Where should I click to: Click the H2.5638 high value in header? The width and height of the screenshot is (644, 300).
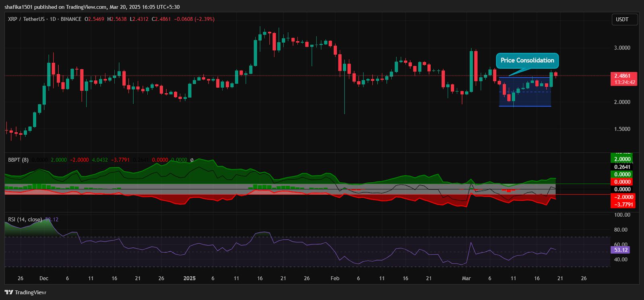[117, 19]
